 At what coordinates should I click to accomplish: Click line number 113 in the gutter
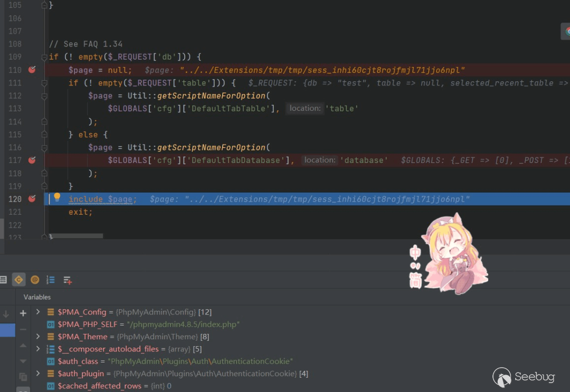(x=15, y=109)
